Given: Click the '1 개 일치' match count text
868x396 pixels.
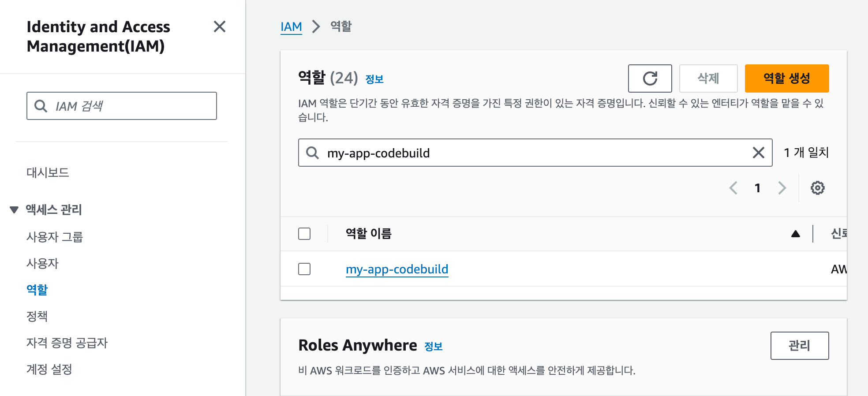Looking at the screenshot, I should 806,153.
